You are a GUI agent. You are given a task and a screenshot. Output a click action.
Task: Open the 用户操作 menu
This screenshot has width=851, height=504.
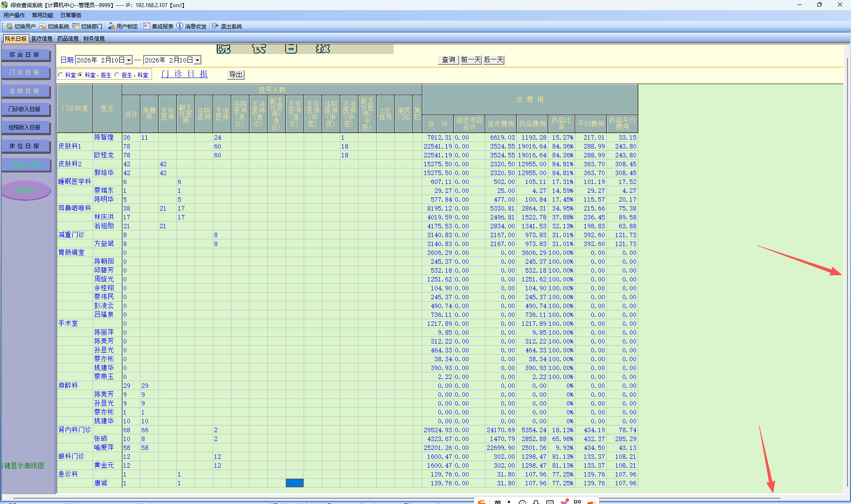[x=14, y=16]
